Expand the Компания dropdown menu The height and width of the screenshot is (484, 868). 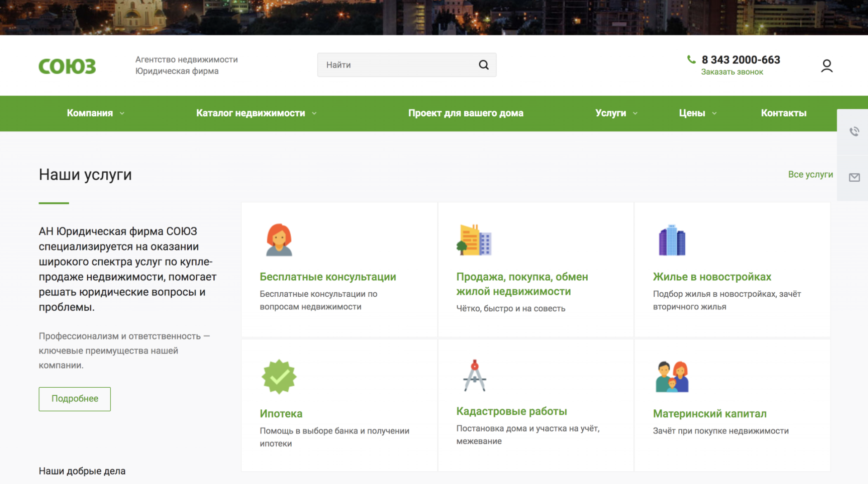click(95, 113)
